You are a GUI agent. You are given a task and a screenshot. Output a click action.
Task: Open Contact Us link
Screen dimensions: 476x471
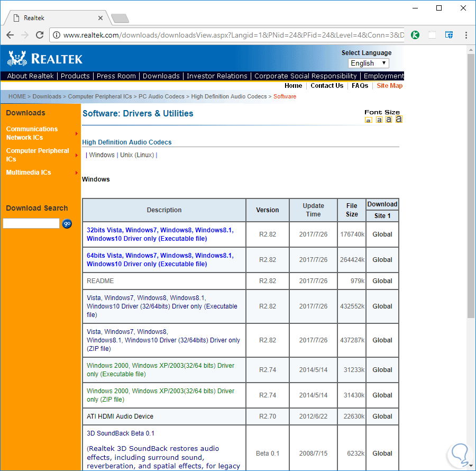click(327, 86)
